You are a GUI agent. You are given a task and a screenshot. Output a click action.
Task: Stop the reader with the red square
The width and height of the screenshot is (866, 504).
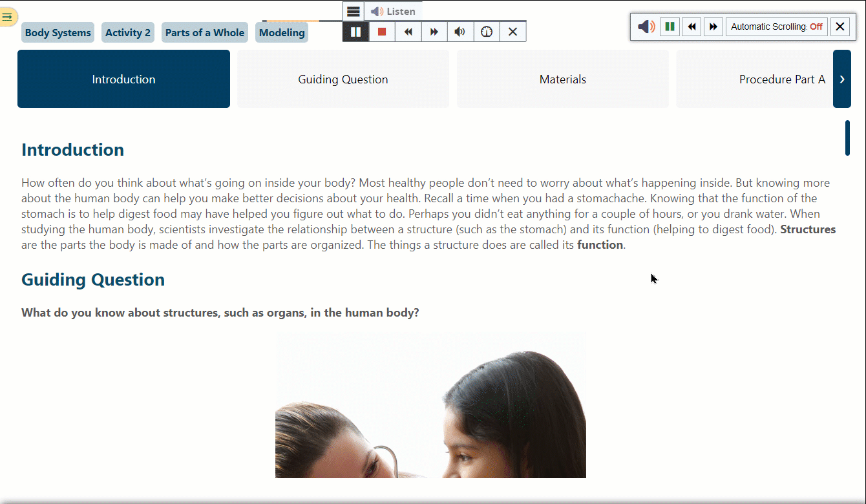tap(382, 32)
